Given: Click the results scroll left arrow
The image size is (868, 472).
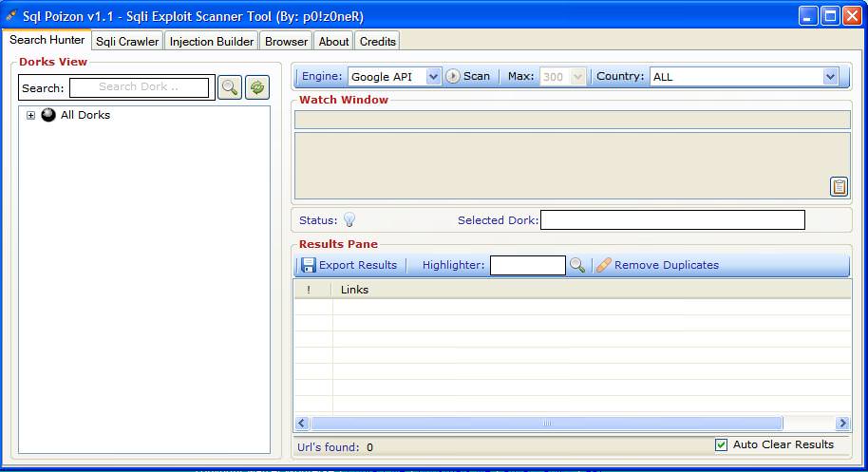Looking at the screenshot, I should (302, 424).
